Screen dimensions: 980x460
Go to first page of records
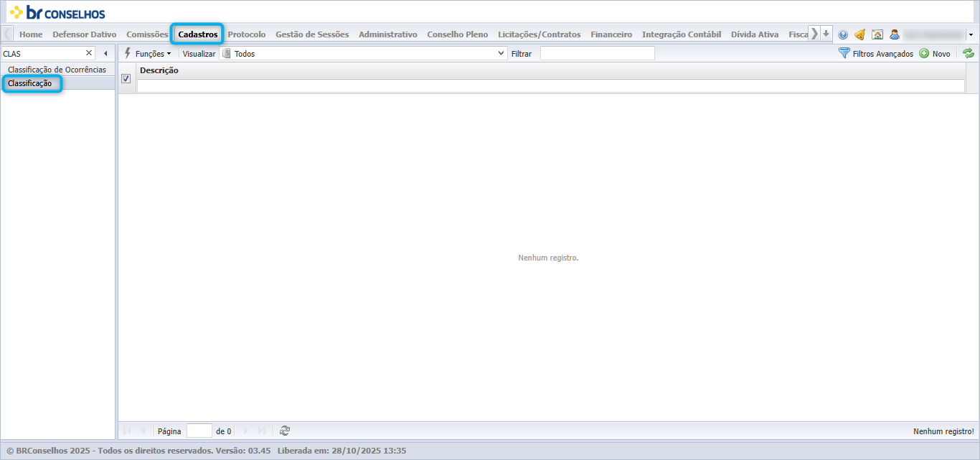127,431
